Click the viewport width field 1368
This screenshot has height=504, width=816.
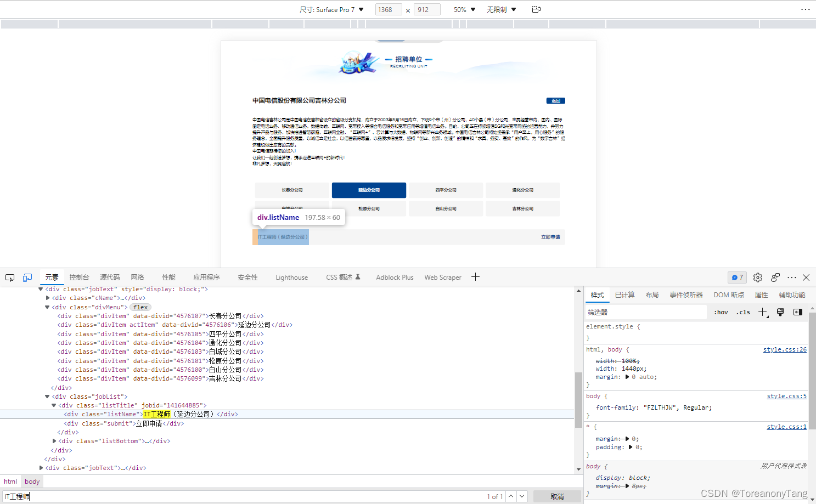pyautogui.click(x=389, y=9)
